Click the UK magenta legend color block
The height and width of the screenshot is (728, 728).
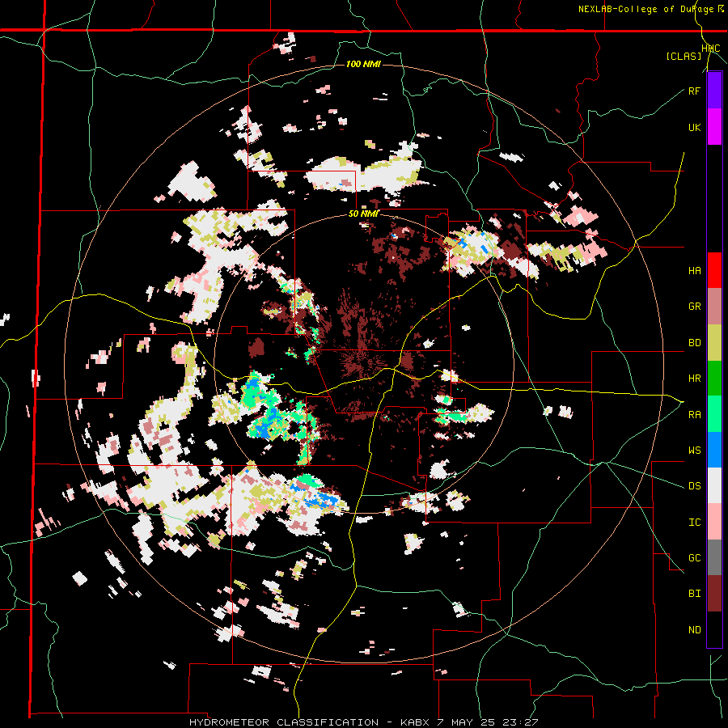714,127
